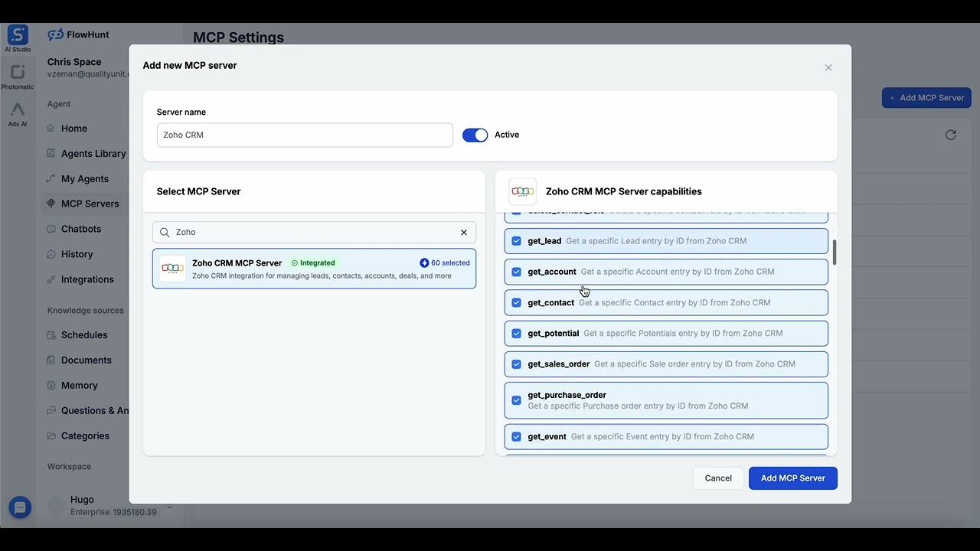Open the Integrations sidebar item

[x=87, y=279]
